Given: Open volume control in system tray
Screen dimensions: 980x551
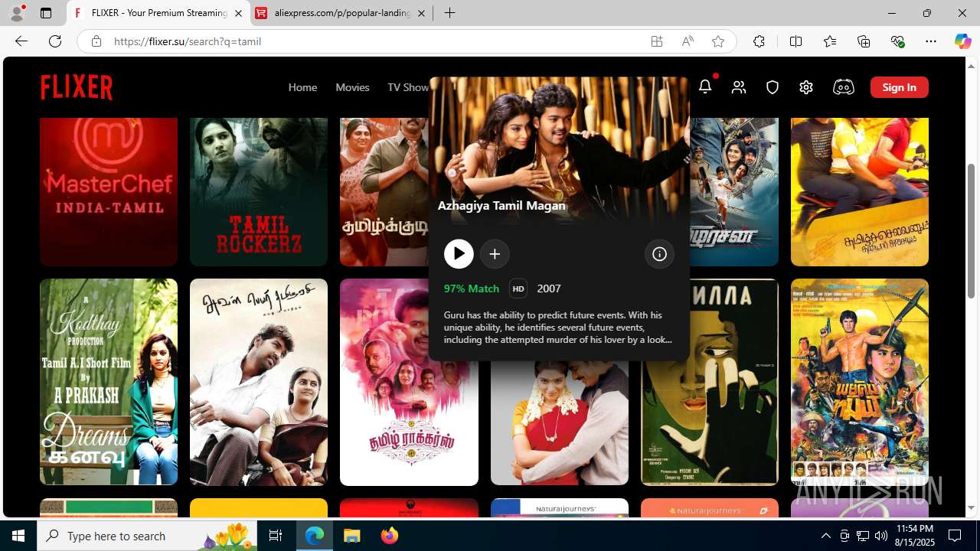Looking at the screenshot, I should (880, 536).
